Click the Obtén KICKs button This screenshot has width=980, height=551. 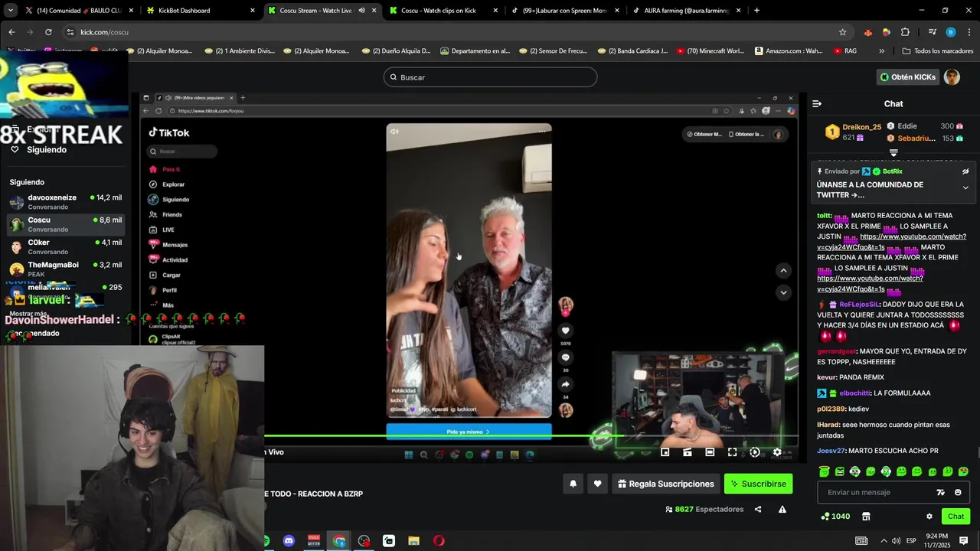click(908, 77)
